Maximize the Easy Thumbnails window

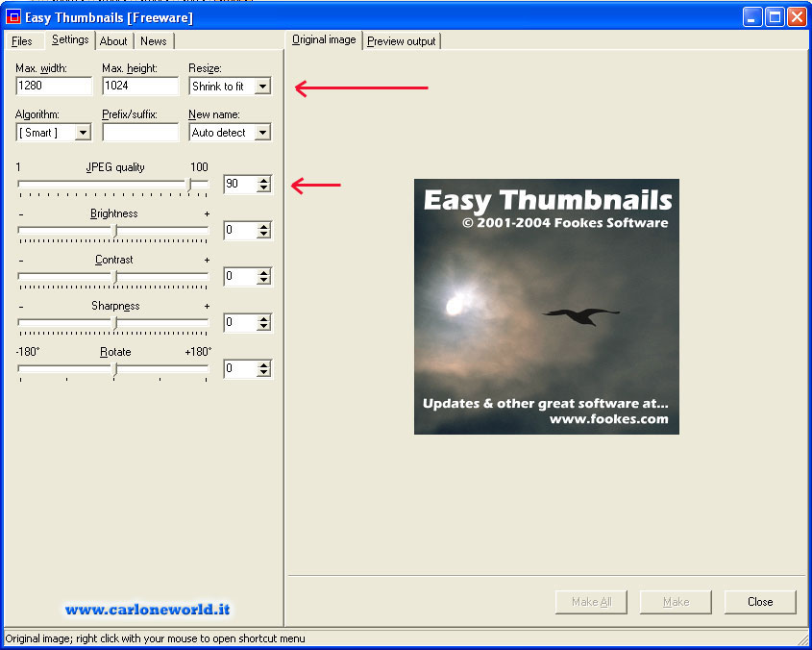coord(775,17)
